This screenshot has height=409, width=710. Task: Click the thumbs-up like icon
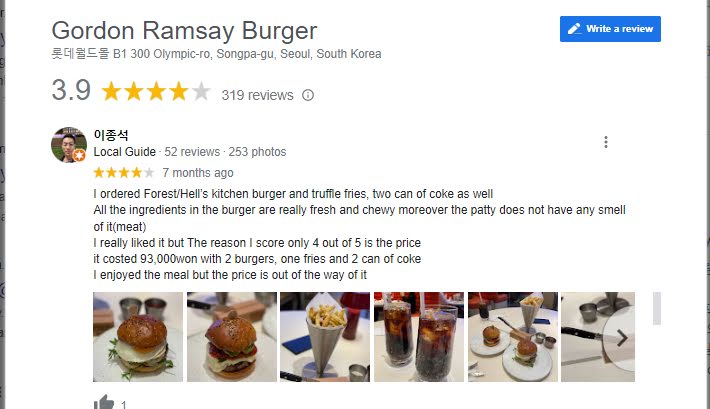104,403
